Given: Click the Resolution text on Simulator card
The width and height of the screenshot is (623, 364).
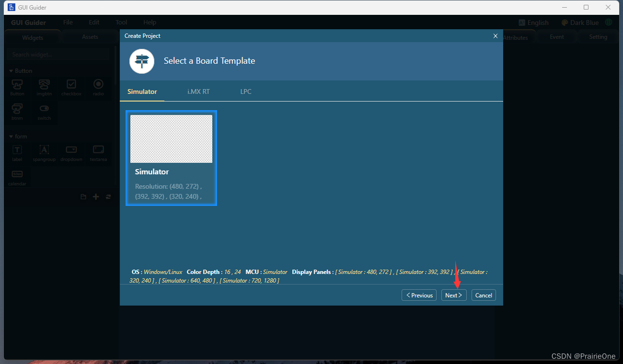Looking at the screenshot, I should [168, 192].
